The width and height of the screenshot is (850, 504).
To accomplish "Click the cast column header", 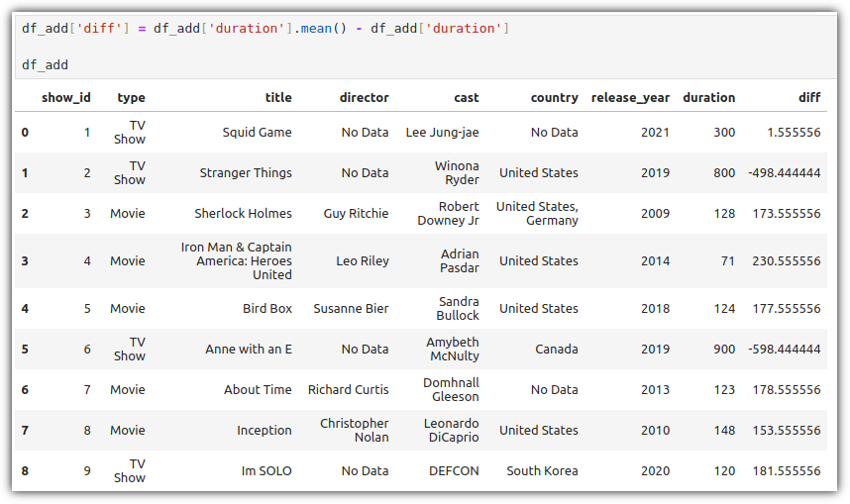I will point(467,98).
